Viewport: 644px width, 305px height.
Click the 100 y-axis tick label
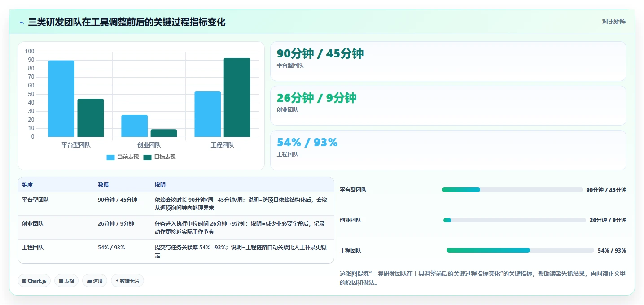point(30,52)
